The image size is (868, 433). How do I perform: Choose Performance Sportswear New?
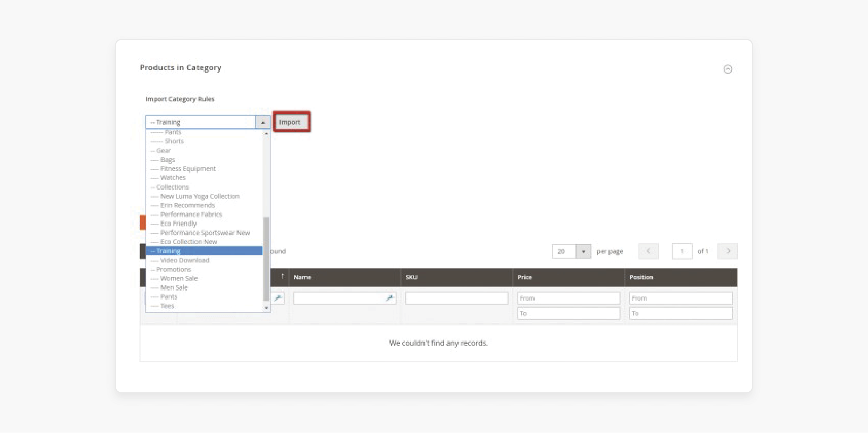(204, 233)
